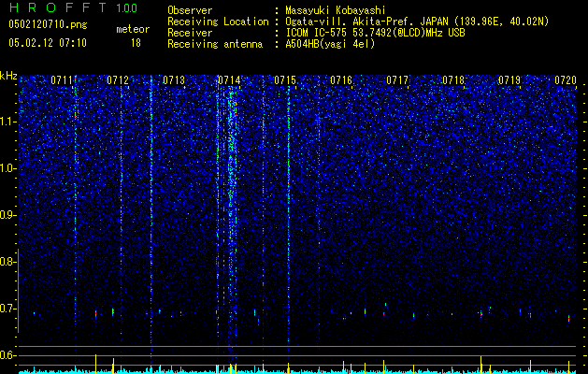
Task: Click the Receiving Location label
Action: click(x=218, y=22)
